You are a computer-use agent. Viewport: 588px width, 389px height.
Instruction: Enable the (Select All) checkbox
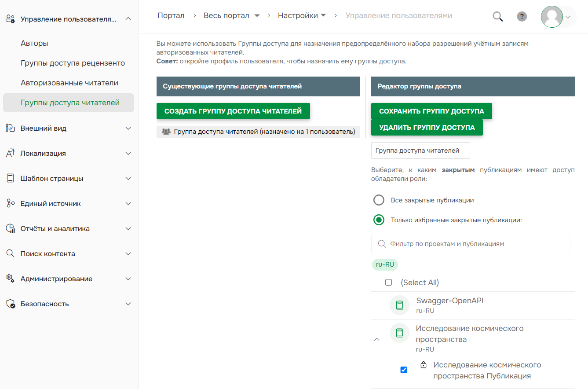(x=389, y=282)
